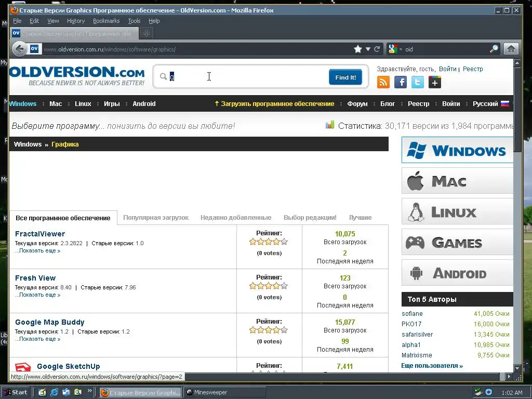Click the Войти link beside Реестр at top
Screen dimensions: 532x399
(x=447, y=69)
